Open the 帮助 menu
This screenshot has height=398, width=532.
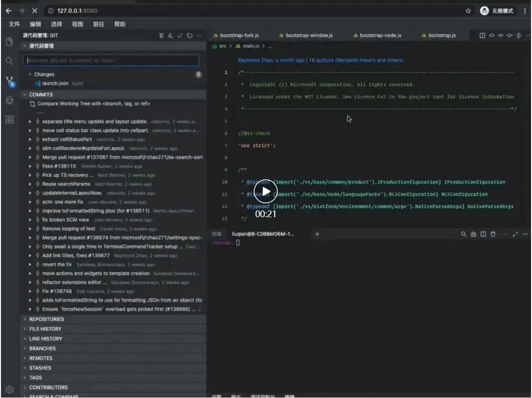point(119,24)
